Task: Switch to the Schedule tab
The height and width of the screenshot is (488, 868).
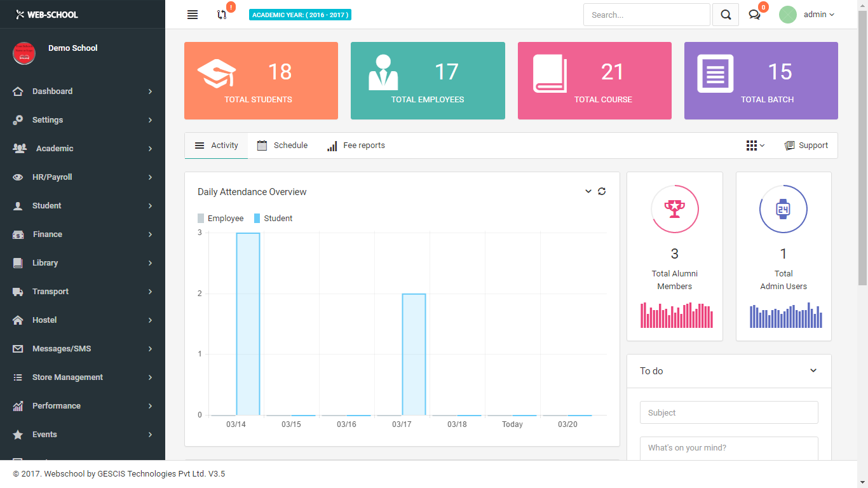Action: tap(283, 146)
